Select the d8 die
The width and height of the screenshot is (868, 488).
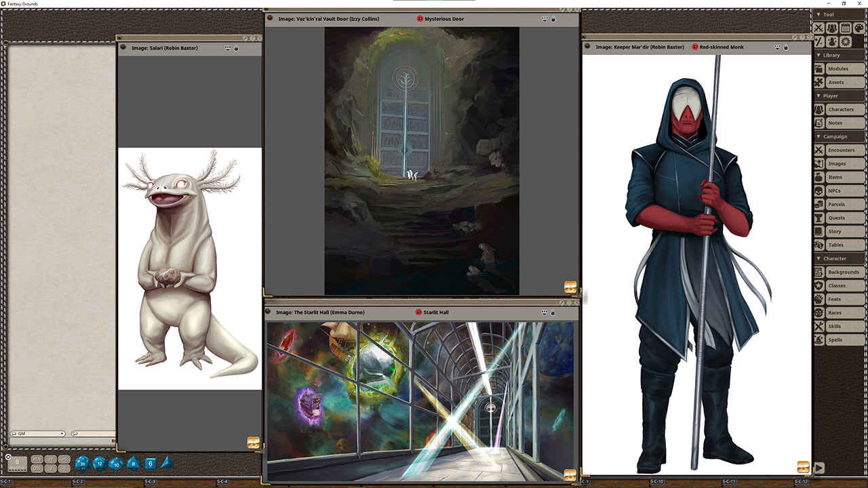[133, 464]
